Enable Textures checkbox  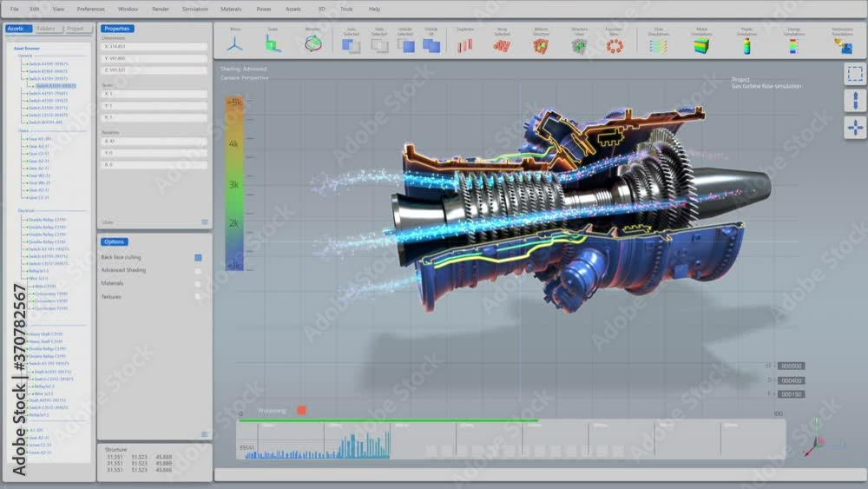click(198, 297)
